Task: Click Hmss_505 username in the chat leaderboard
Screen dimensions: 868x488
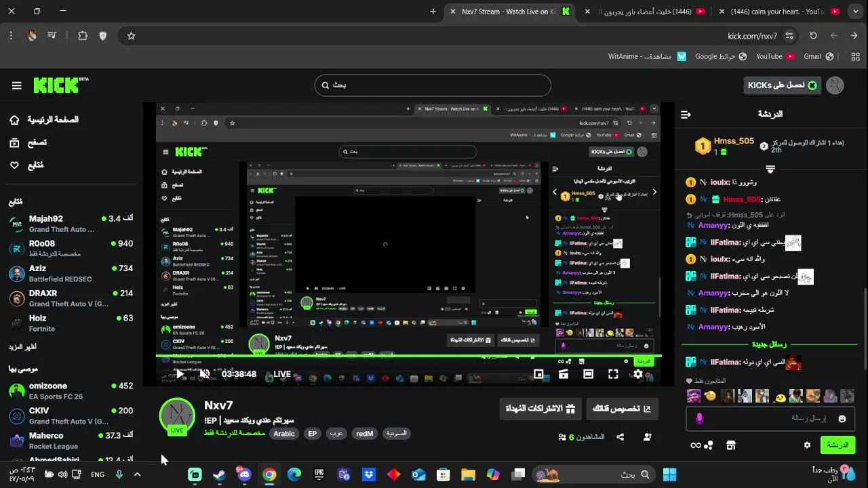Action: 734,141
